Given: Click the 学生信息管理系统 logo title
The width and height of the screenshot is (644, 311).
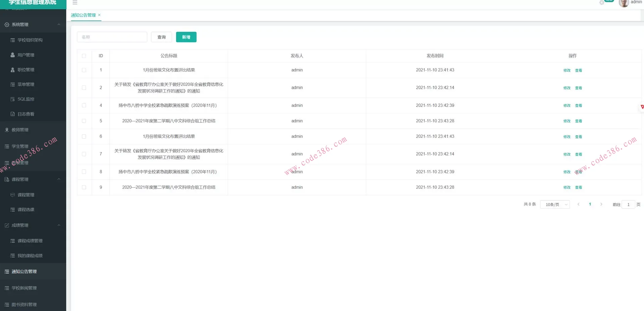Looking at the screenshot, I should click(33, 2).
